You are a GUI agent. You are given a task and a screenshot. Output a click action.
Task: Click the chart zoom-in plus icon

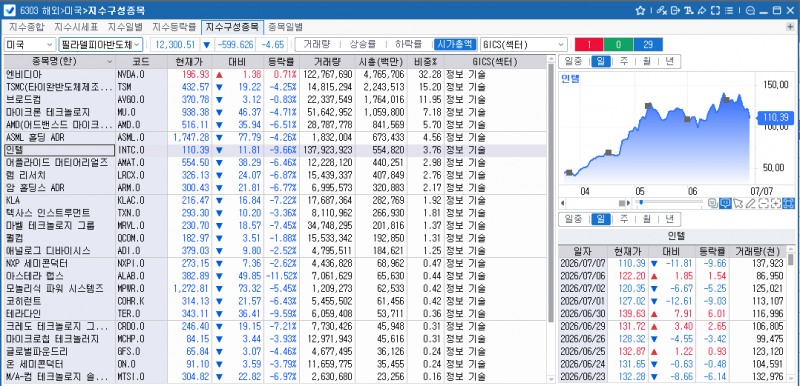coord(776,203)
